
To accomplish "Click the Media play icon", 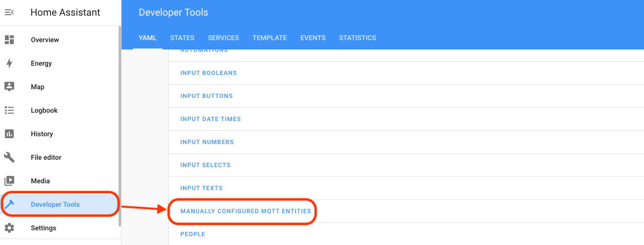I will (x=9, y=181).
